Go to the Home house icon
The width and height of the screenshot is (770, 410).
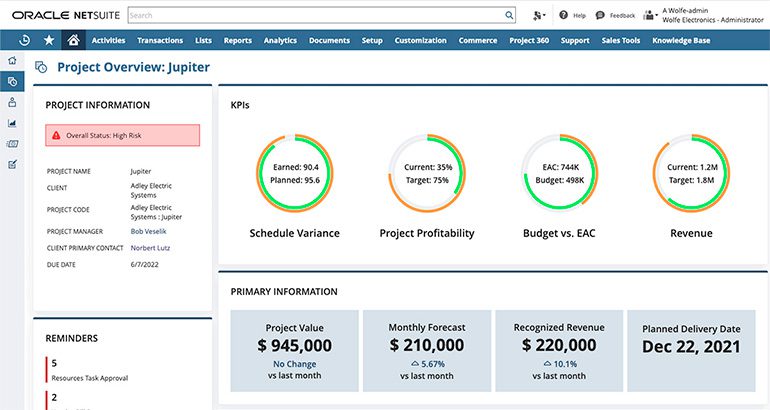click(74, 40)
